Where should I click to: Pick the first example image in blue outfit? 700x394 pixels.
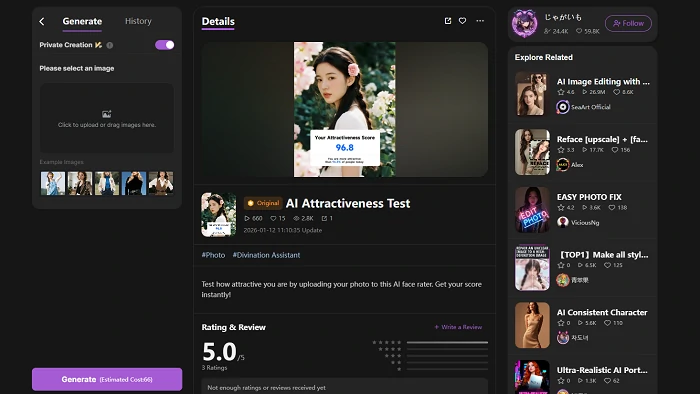pos(53,183)
